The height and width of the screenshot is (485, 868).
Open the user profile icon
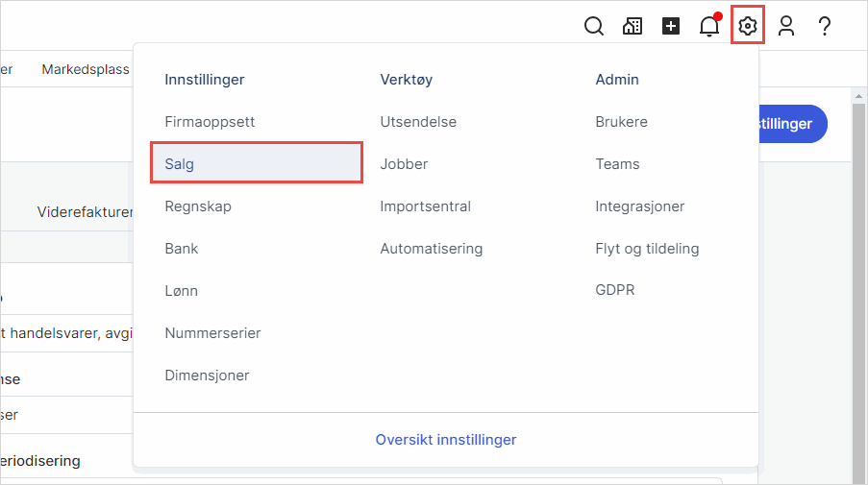tap(786, 26)
